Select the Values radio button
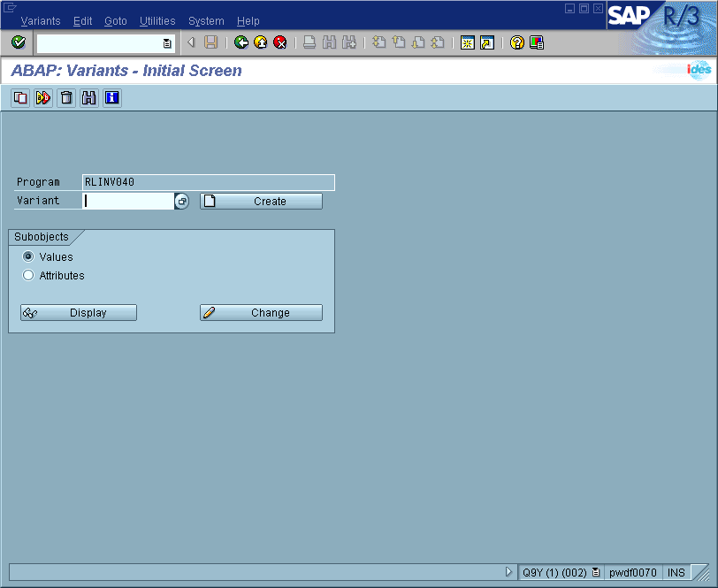The image size is (718, 588). point(28,256)
